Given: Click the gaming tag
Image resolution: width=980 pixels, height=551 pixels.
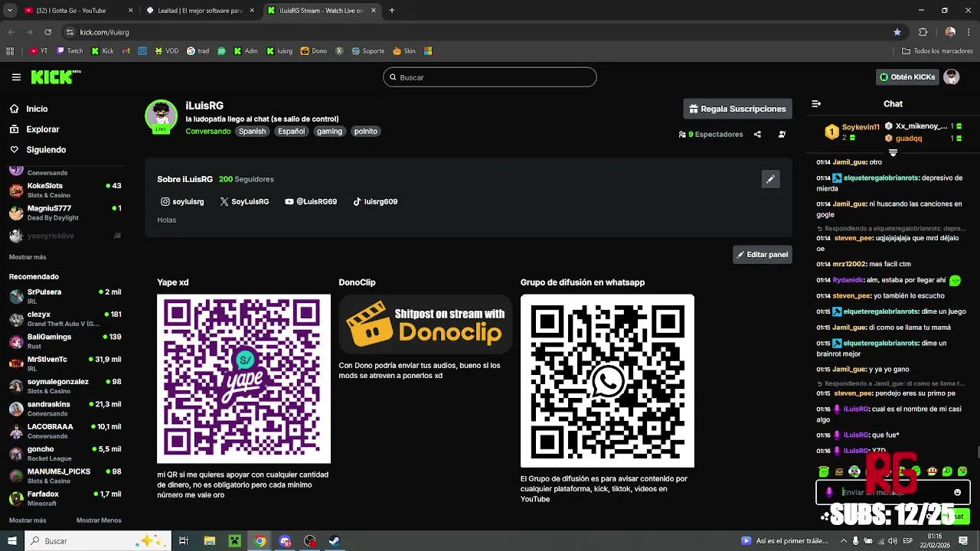Looking at the screenshot, I should [x=329, y=131].
